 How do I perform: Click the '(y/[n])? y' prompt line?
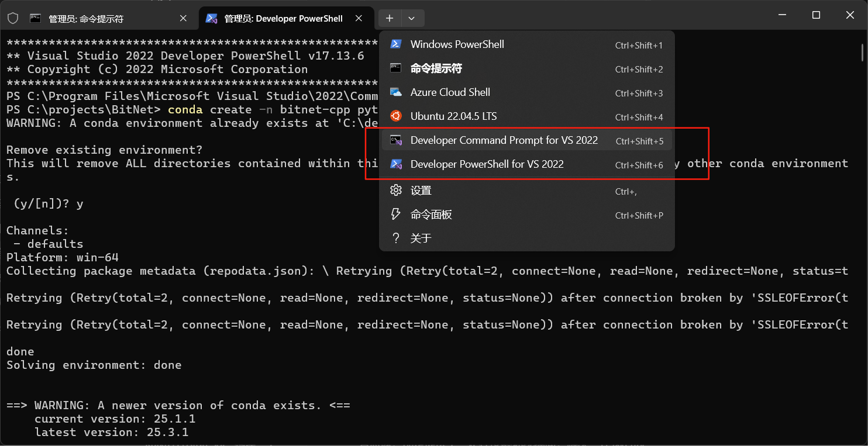click(x=49, y=204)
